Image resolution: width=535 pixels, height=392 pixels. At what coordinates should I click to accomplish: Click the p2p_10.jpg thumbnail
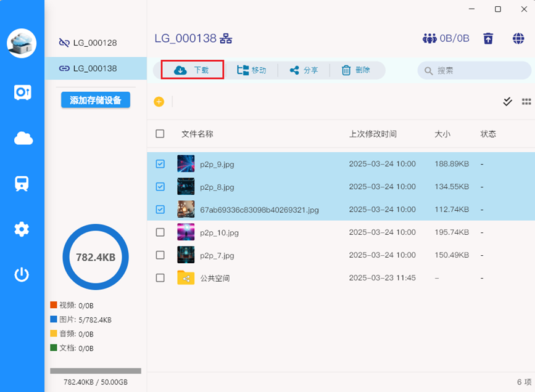(x=186, y=232)
